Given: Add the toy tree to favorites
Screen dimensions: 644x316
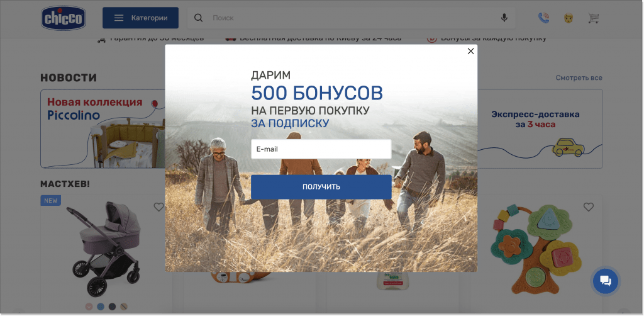Looking at the screenshot, I should 589,207.
